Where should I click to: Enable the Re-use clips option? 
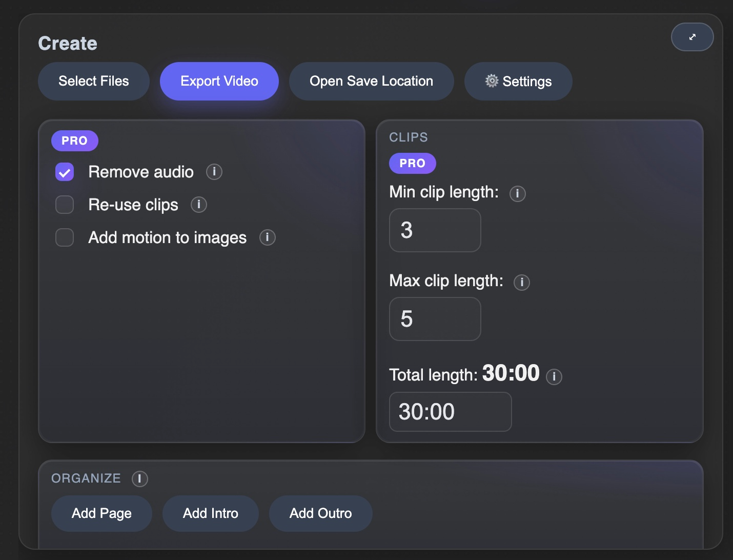[x=64, y=205]
